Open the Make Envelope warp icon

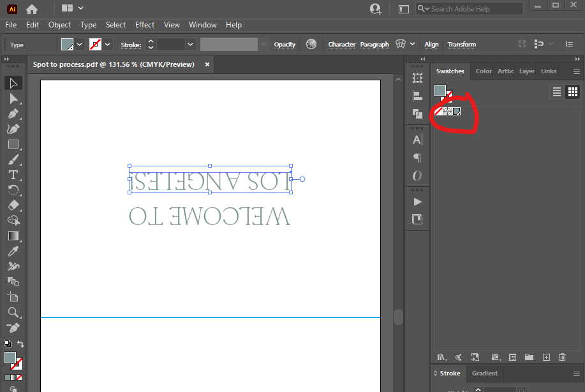[401, 44]
